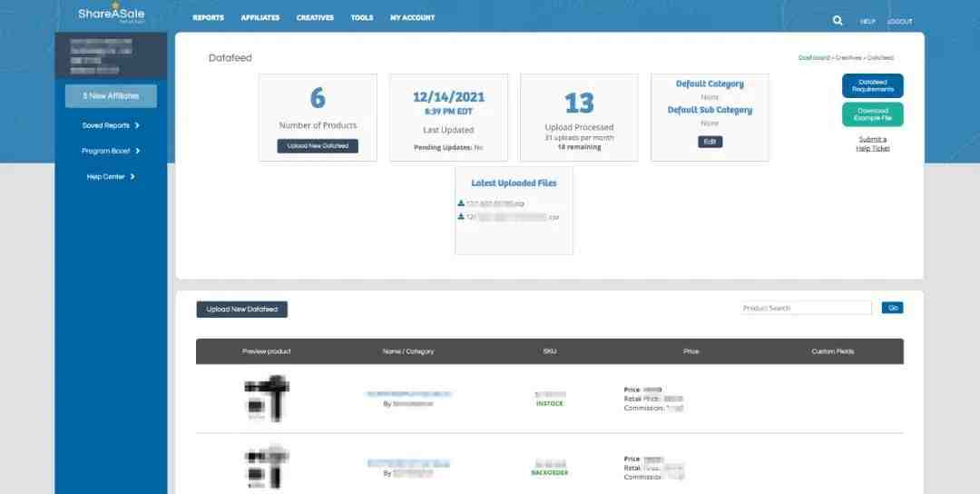Expand the Help Center sidebar item
980x494 pixels.
click(111, 176)
